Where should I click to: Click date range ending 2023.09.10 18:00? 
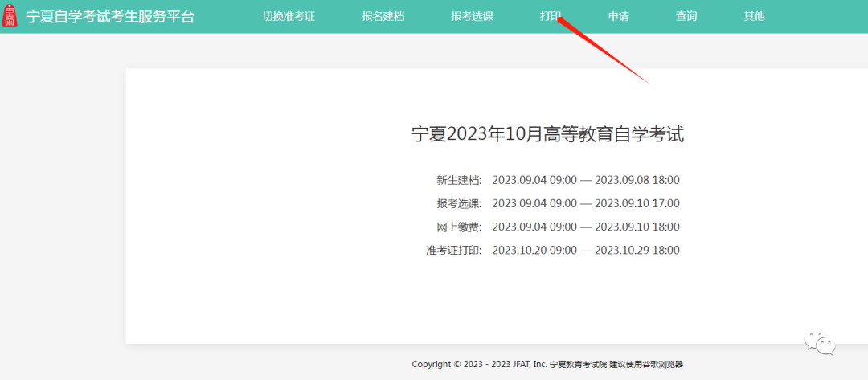(586, 227)
